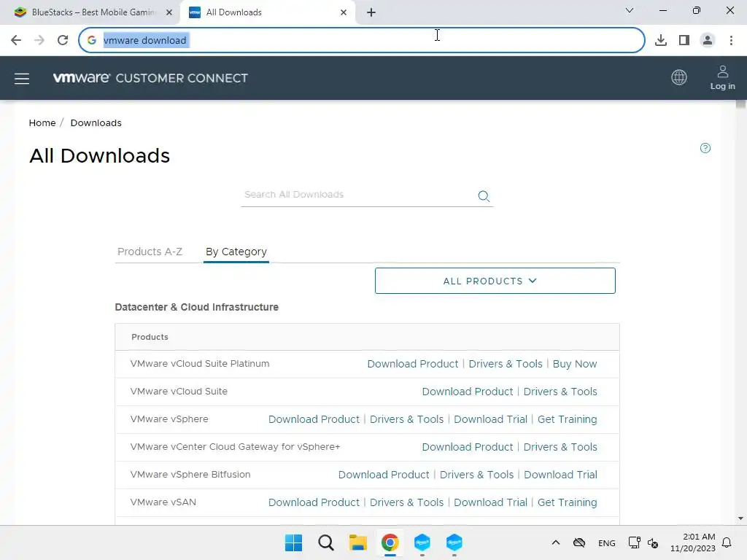The image size is (747, 560).
Task: Click Download Product for VMware vSphere
Action: (x=314, y=419)
